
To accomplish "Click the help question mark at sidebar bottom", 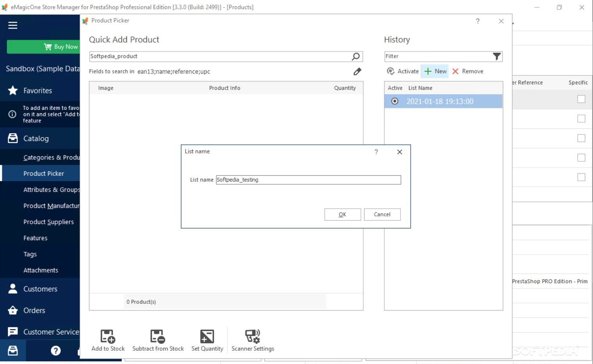I will point(56,351).
